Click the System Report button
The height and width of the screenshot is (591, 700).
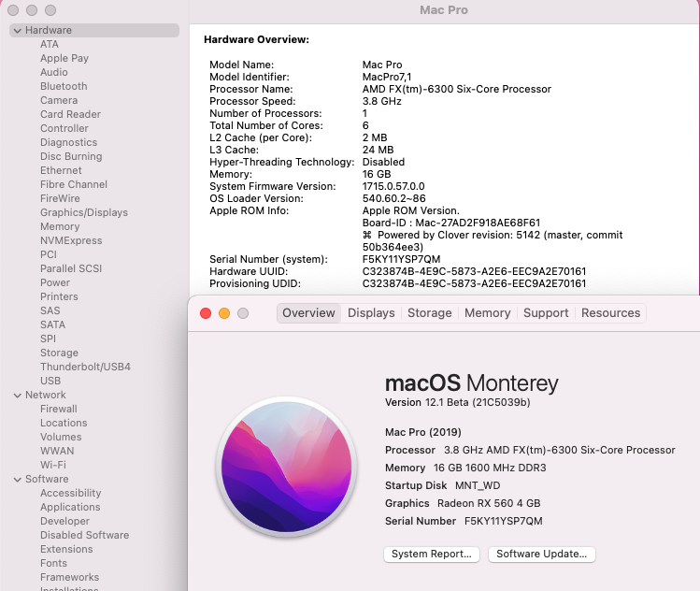tap(431, 555)
